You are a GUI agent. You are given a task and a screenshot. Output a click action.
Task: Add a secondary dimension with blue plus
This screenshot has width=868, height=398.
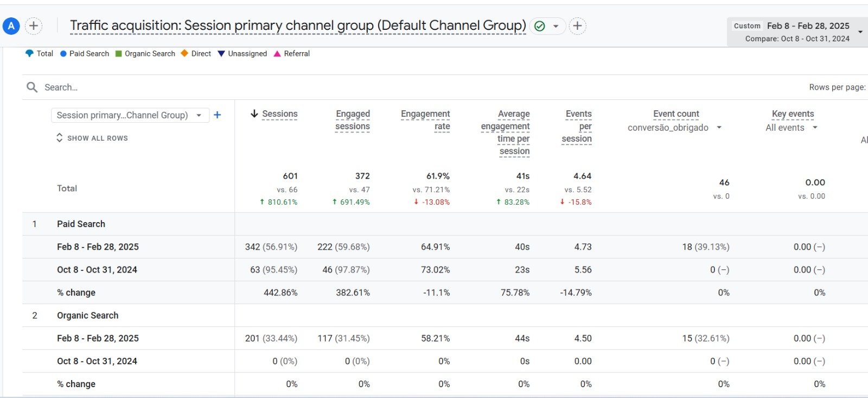(218, 115)
